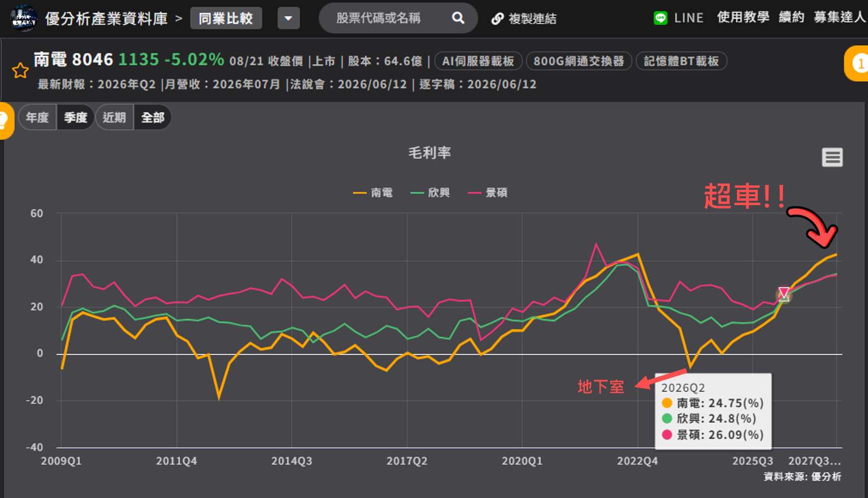Open the LINE link text
This screenshot has height=498, width=868.
click(689, 18)
